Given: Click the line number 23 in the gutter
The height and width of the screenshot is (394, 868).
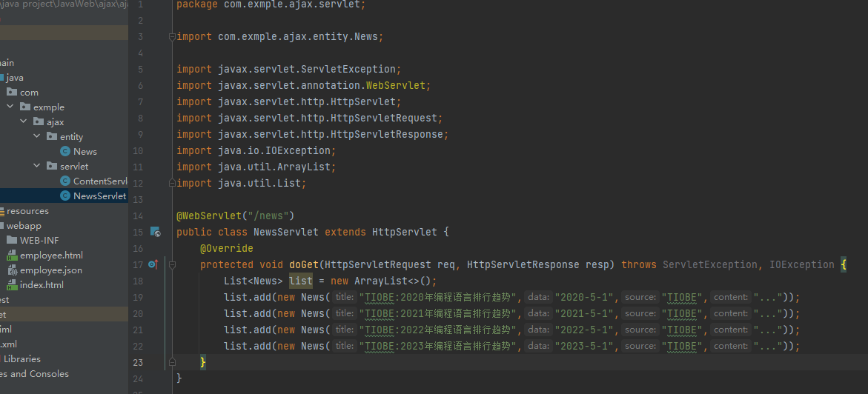Looking at the screenshot, I should 139,362.
